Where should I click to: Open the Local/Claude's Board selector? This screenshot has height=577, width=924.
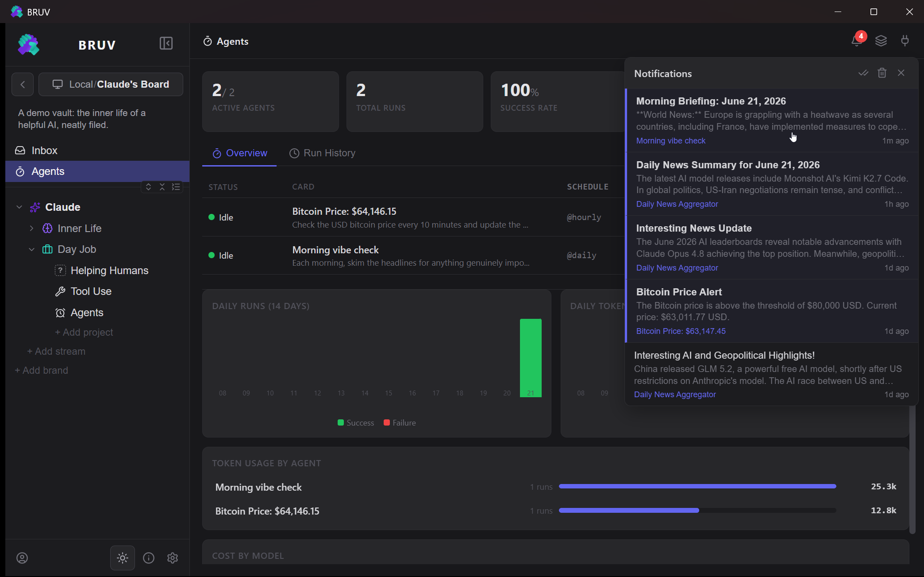tap(111, 84)
